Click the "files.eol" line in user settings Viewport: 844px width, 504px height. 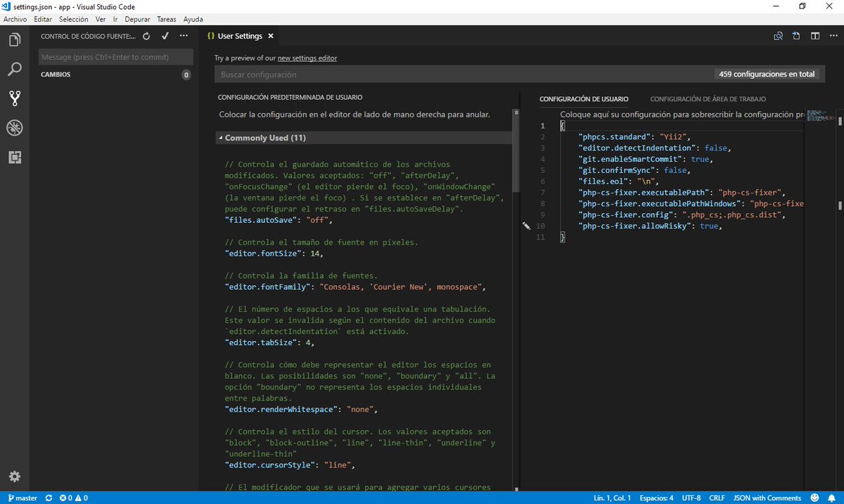[x=619, y=181]
